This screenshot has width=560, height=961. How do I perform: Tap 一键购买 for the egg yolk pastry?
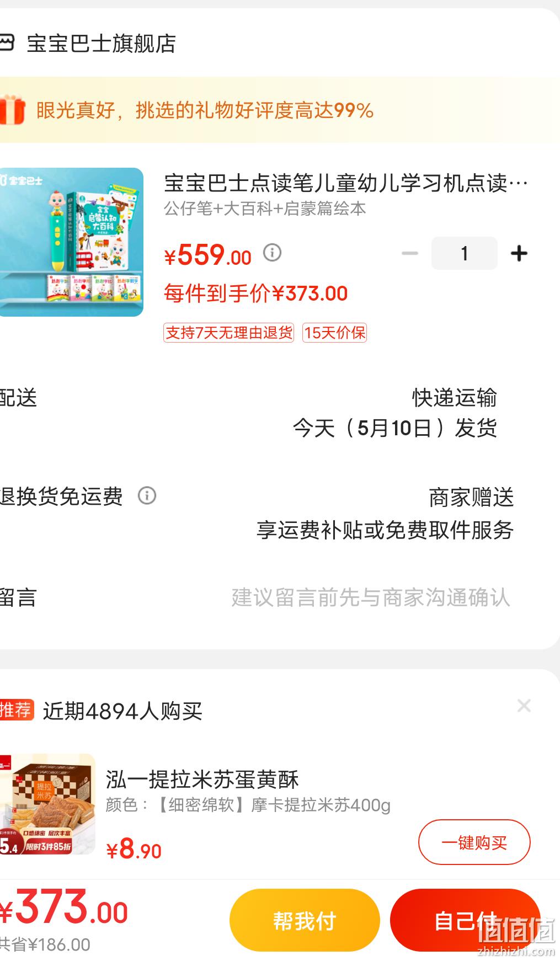pyautogui.click(x=474, y=842)
